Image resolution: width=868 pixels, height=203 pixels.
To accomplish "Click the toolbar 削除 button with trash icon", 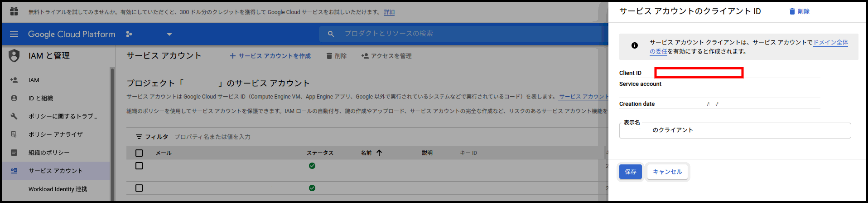I will pyautogui.click(x=337, y=56).
